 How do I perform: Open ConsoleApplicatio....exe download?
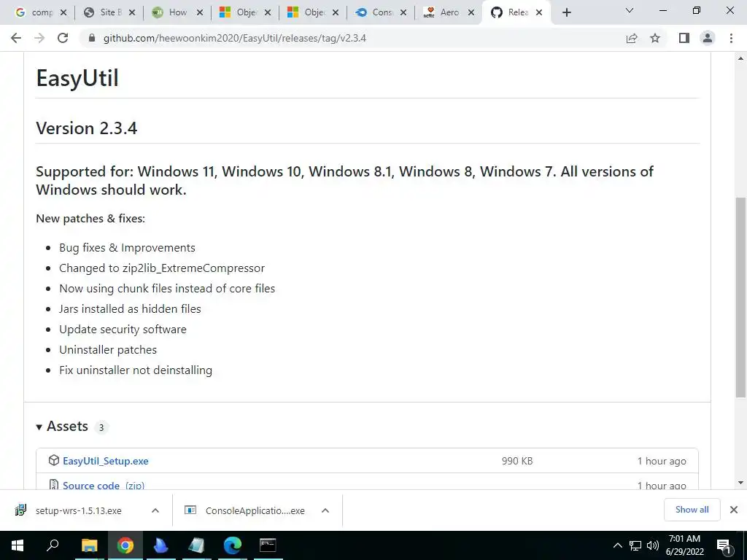pyautogui.click(x=255, y=510)
